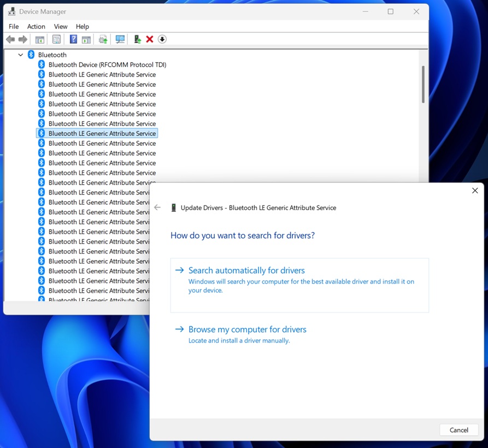Click the Back navigation arrow in toolbar
The height and width of the screenshot is (448, 488).
[10, 39]
